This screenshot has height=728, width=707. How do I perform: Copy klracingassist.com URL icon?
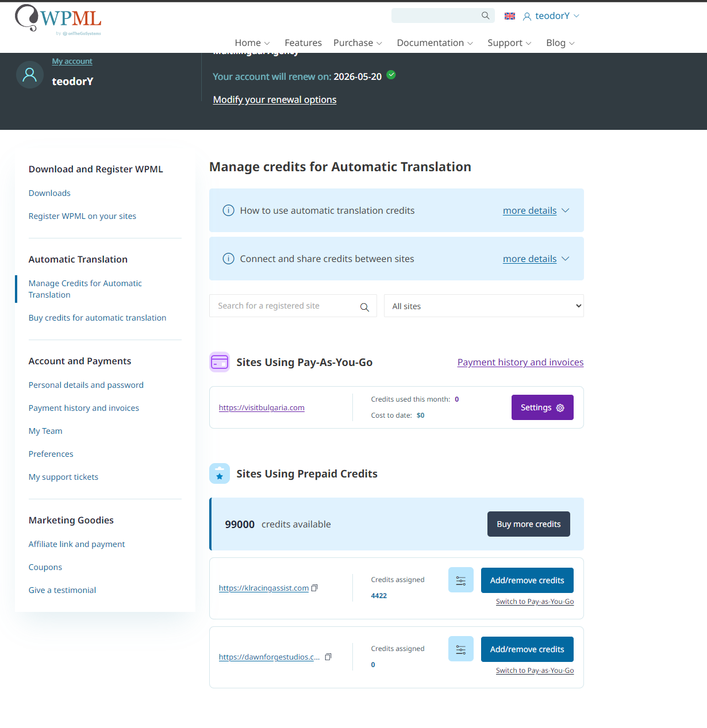coord(314,588)
